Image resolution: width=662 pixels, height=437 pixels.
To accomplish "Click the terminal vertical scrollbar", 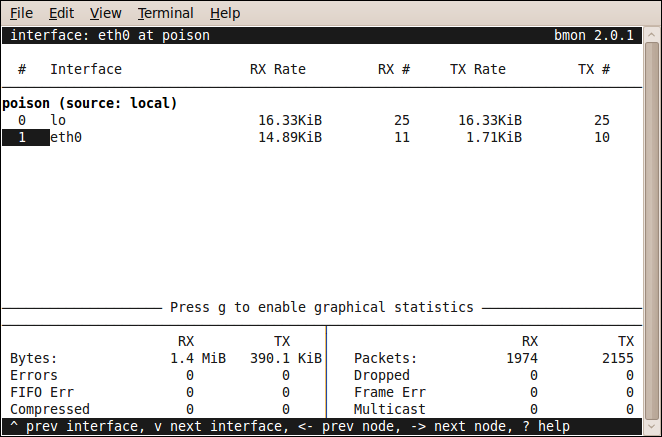I will 652,230.
